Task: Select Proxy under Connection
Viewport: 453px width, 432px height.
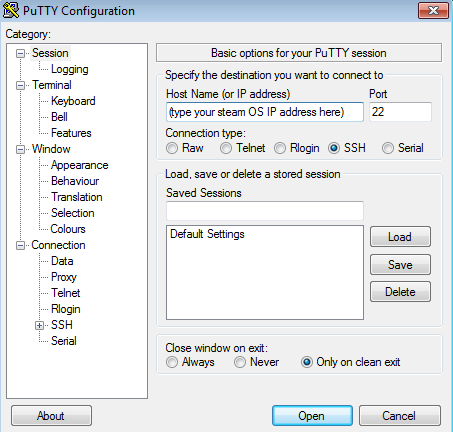Action: tap(64, 277)
